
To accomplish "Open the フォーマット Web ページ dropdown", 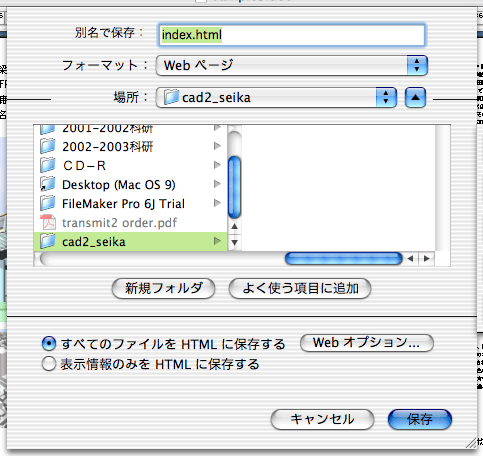I will [x=292, y=65].
